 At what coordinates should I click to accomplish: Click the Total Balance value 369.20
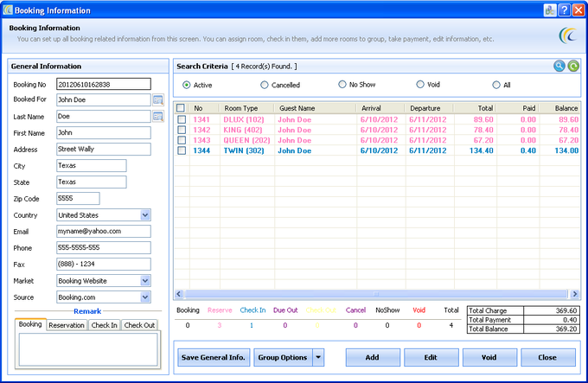566,329
